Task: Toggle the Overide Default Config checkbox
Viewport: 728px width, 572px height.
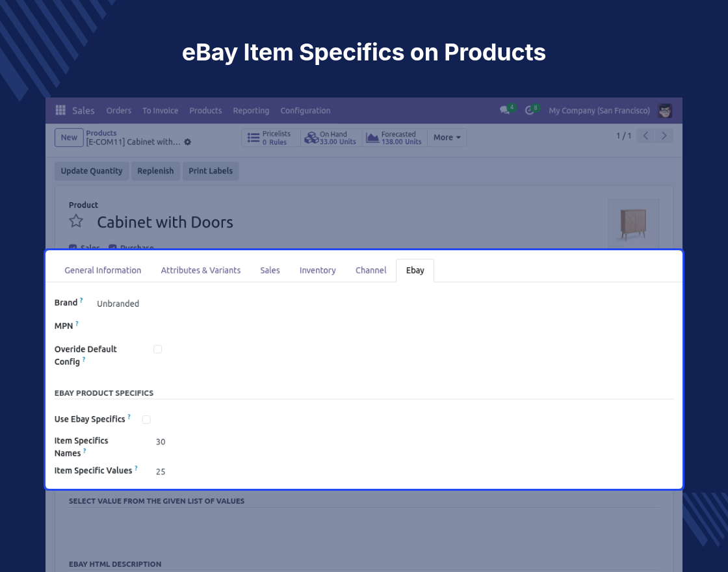Action: (x=158, y=349)
